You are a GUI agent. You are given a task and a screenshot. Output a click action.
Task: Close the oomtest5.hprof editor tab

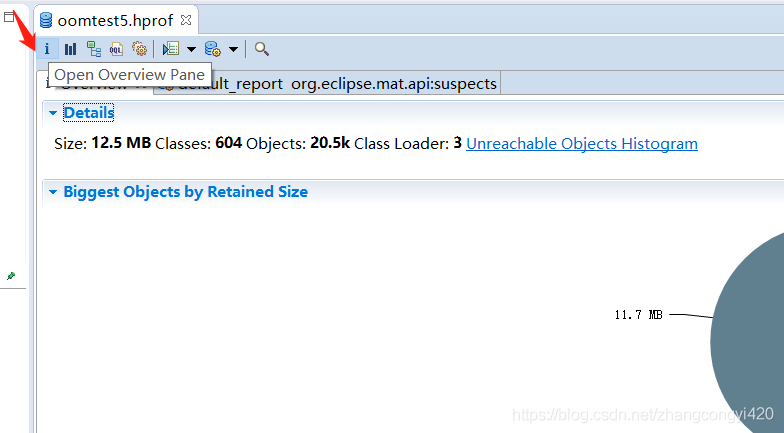click(x=186, y=20)
